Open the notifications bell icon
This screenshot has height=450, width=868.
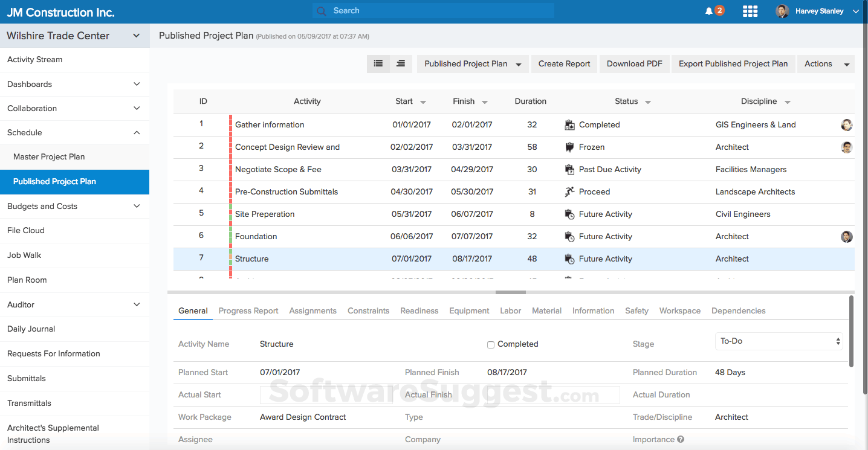(x=709, y=11)
